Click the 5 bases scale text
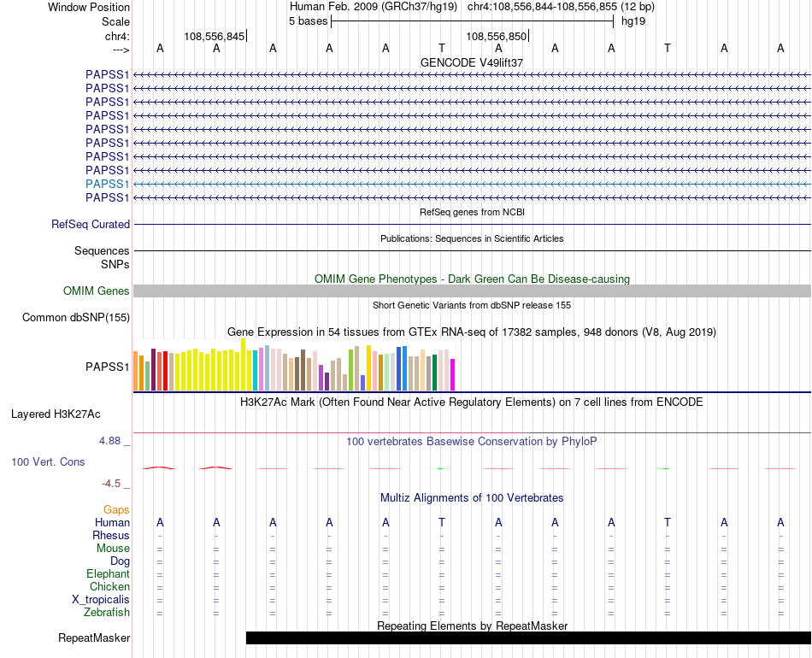 (308, 21)
